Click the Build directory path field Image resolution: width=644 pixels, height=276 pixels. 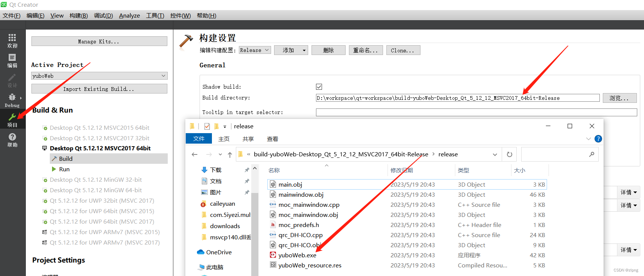[x=458, y=98]
